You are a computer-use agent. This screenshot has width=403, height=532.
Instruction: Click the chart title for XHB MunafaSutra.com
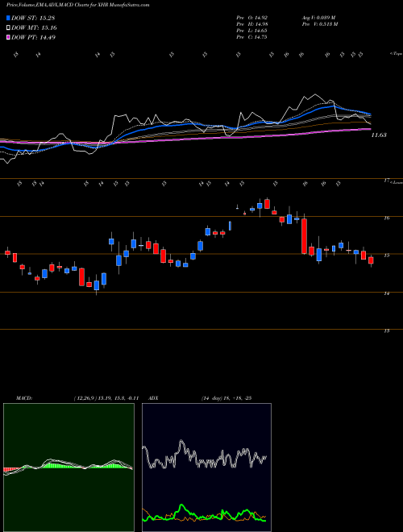[77, 6]
